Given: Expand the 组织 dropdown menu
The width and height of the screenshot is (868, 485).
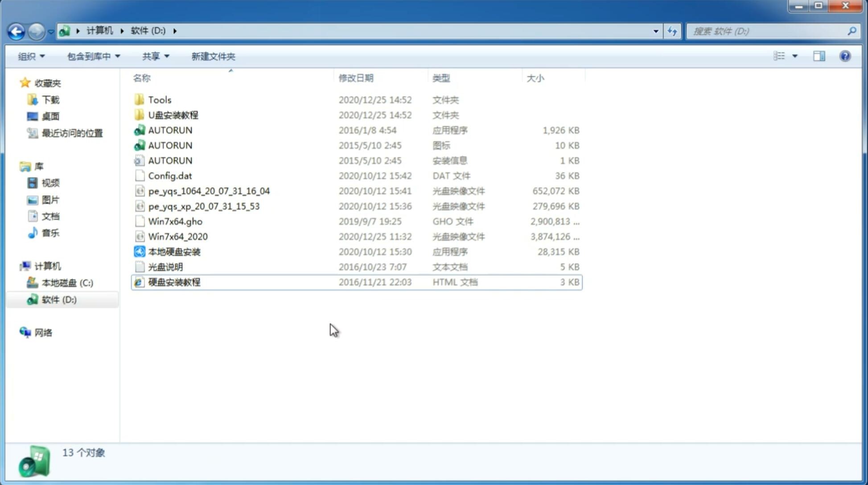Looking at the screenshot, I should pyautogui.click(x=31, y=56).
